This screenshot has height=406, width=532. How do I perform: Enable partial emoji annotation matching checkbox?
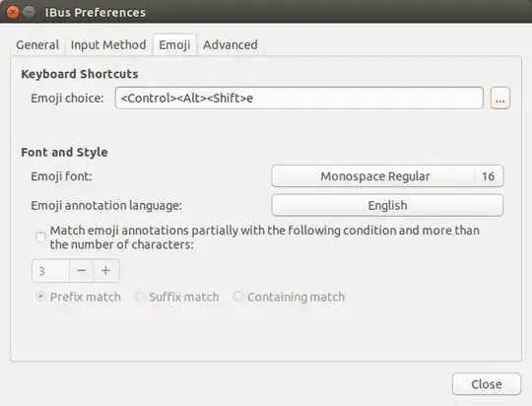40,237
